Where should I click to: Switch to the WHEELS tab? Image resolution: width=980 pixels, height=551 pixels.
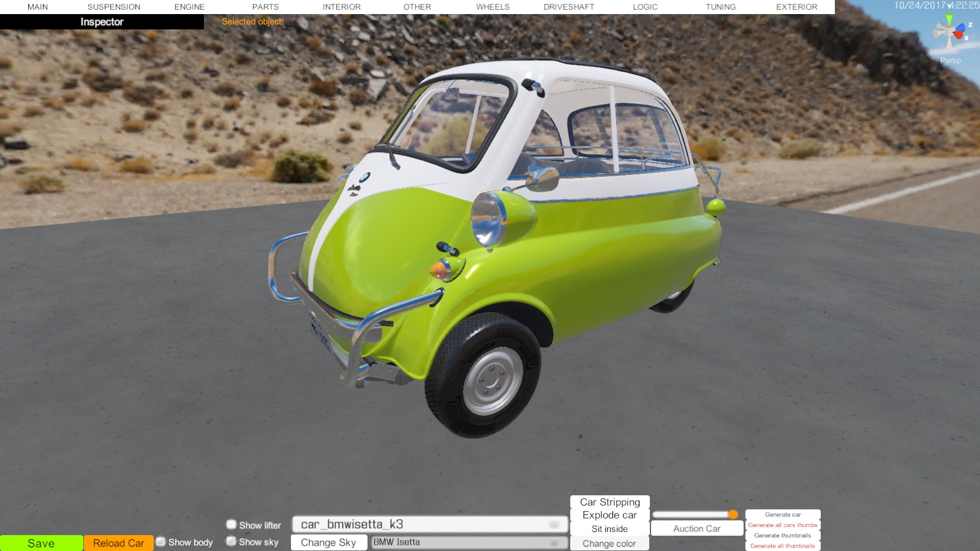[x=492, y=7]
